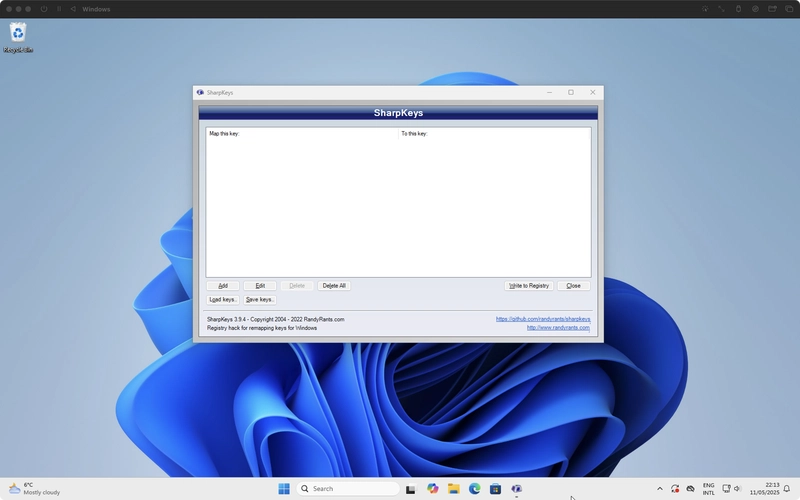Open Copilot from the taskbar

tap(432, 489)
